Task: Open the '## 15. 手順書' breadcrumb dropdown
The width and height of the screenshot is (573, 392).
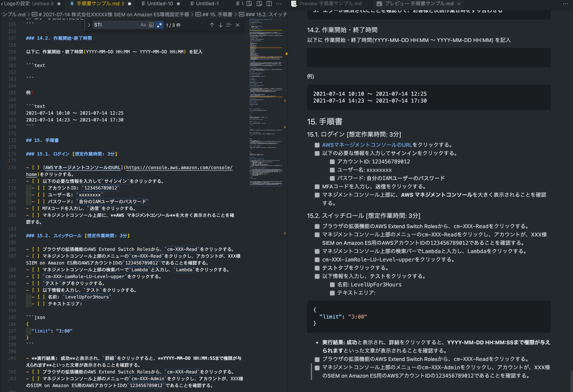Action: (x=218, y=14)
